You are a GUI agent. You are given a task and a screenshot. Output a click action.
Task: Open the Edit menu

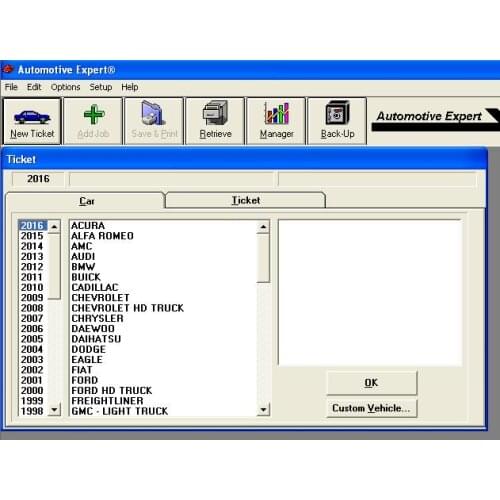34,87
